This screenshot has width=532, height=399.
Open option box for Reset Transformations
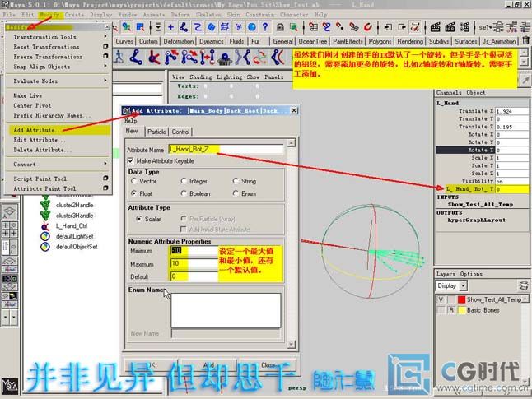105,46
